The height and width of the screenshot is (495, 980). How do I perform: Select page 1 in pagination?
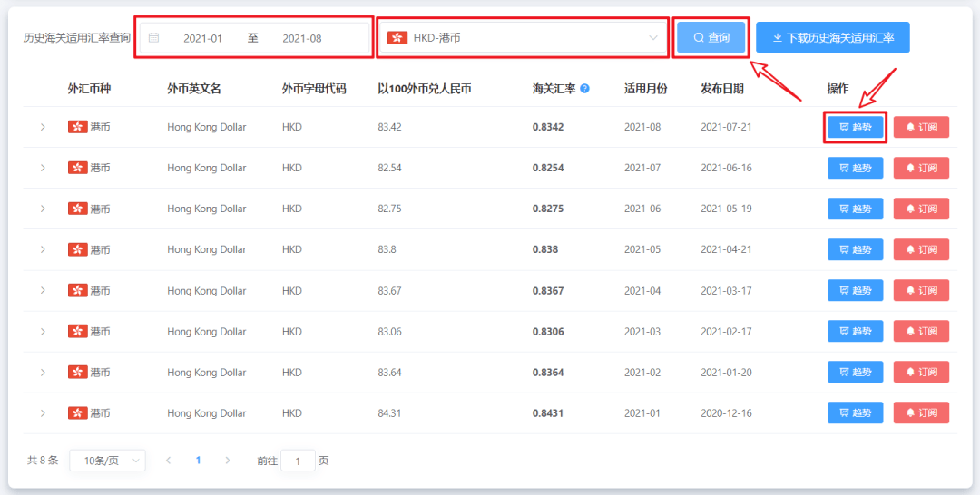(x=198, y=461)
